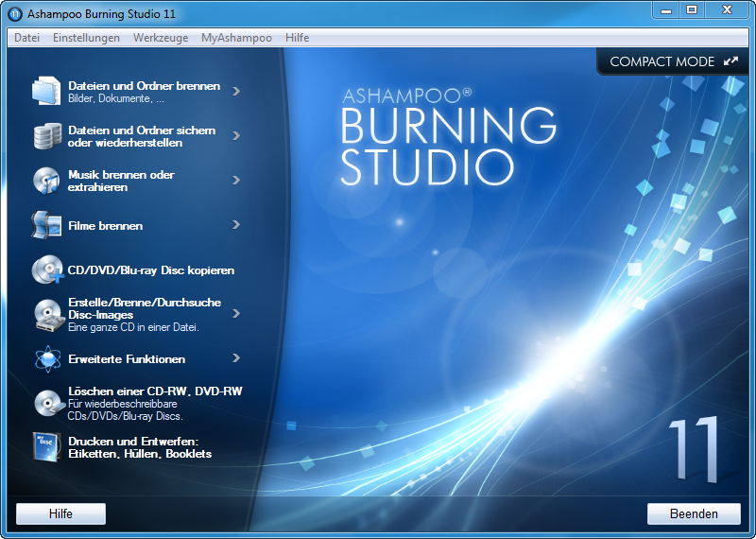The height and width of the screenshot is (539, 756).
Task: Expand the Dateien und Ordner brennen arrow
Action: [236, 91]
